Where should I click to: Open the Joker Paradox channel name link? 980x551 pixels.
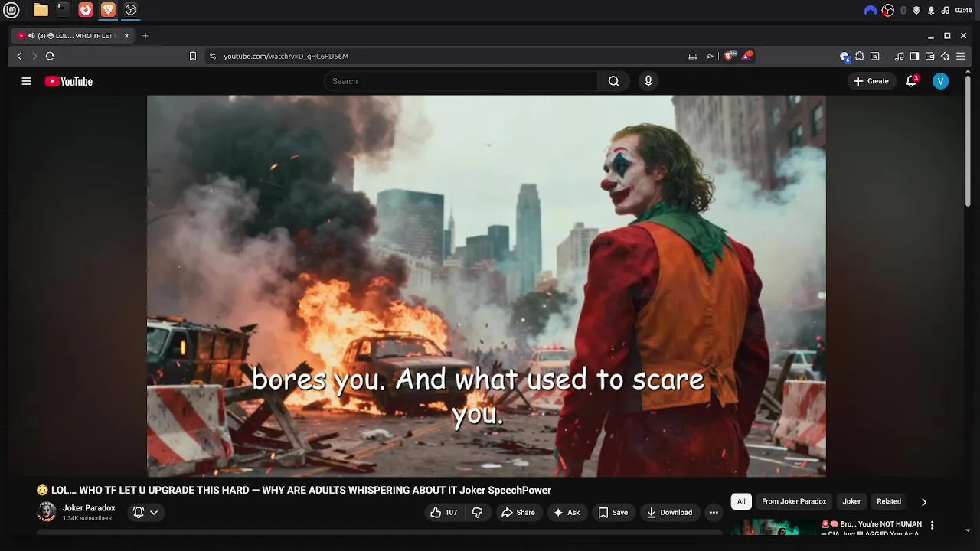pyautogui.click(x=89, y=508)
